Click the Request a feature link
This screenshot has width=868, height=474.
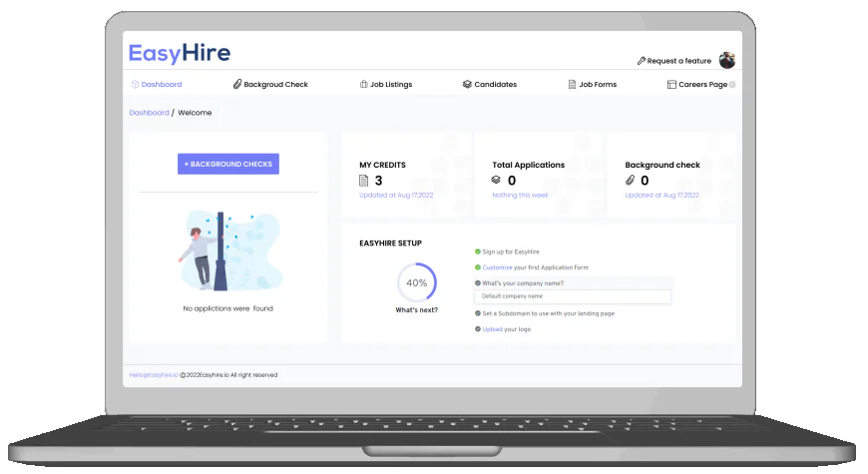pyautogui.click(x=678, y=61)
